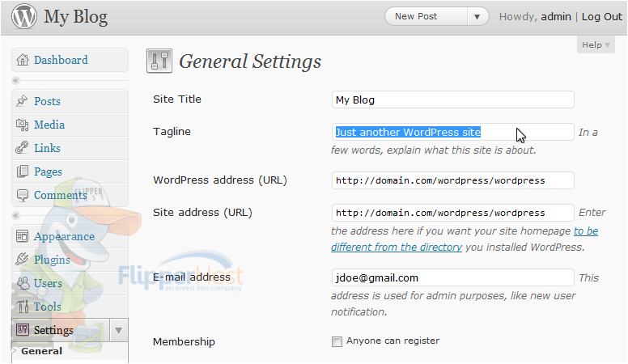Click the Pages icon in sidebar

pyautogui.click(x=23, y=171)
